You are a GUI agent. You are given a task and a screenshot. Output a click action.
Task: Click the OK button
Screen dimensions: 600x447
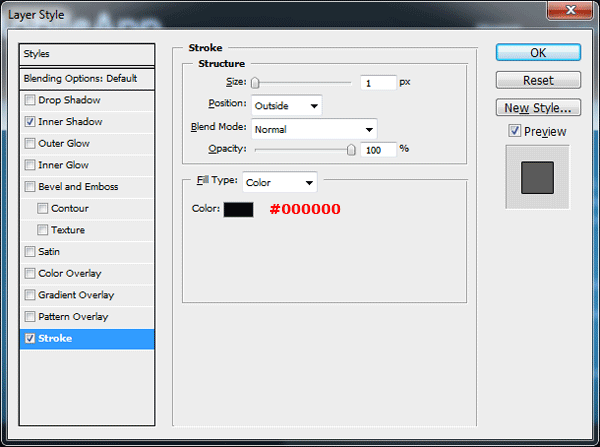(x=538, y=52)
